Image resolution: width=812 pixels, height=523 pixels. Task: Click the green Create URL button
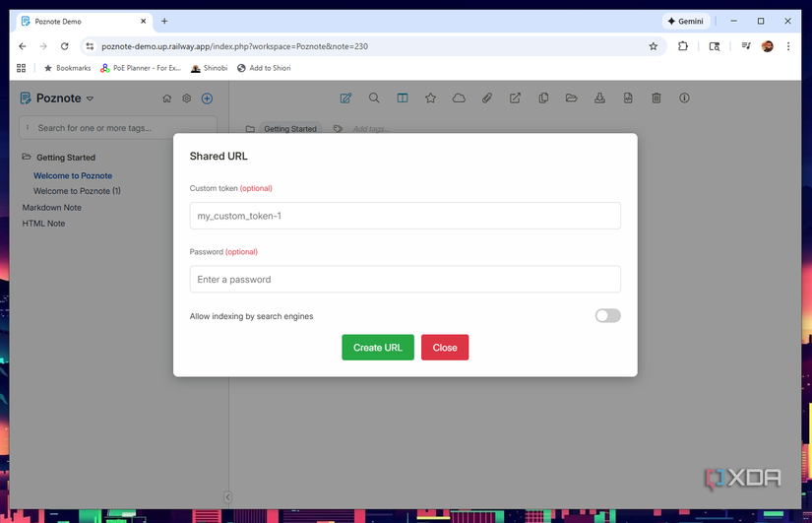(x=378, y=348)
